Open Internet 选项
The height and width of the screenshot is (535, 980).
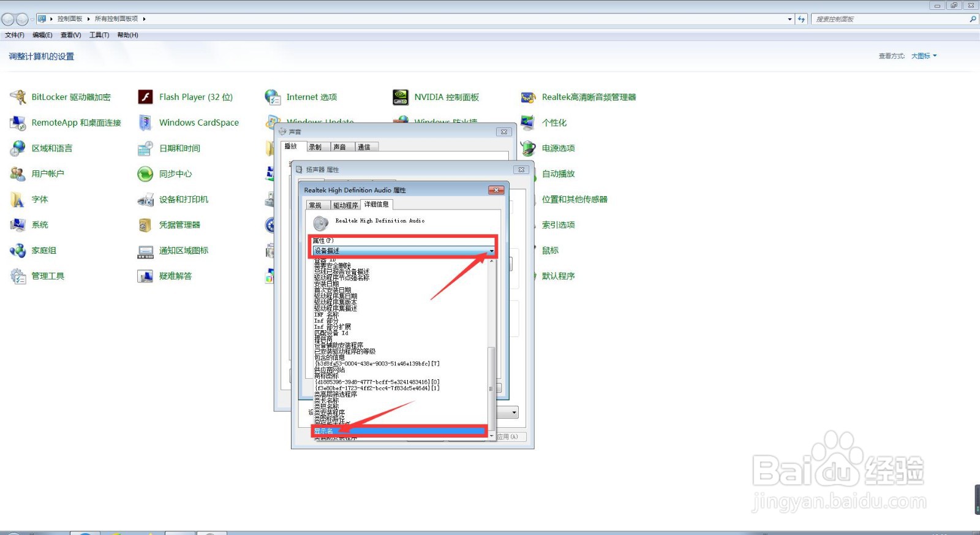301,97
